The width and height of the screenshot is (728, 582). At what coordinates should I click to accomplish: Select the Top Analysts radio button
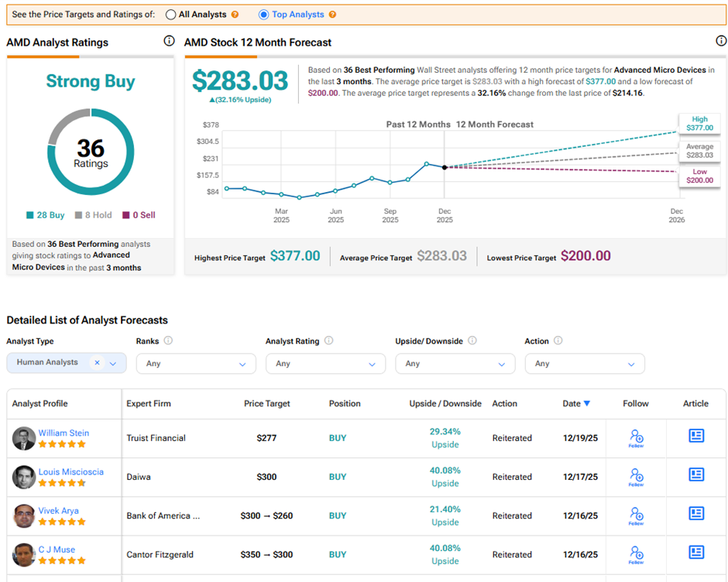click(x=263, y=15)
